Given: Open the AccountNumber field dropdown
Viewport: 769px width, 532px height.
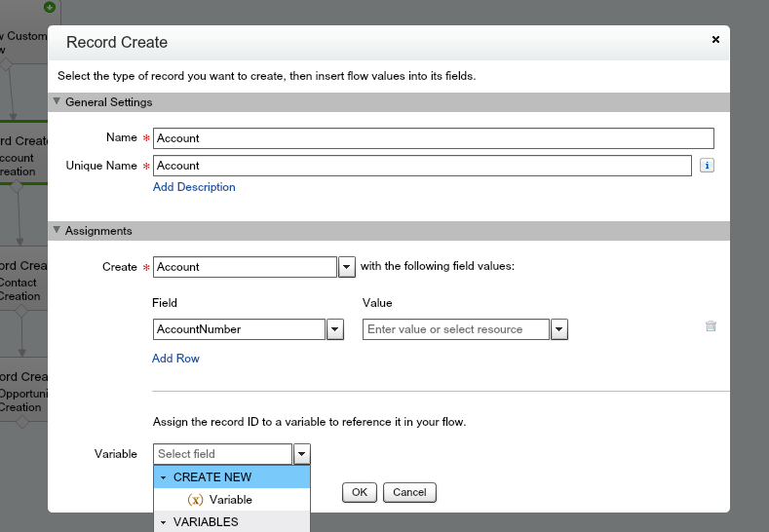Looking at the screenshot, I should [335, 329].
